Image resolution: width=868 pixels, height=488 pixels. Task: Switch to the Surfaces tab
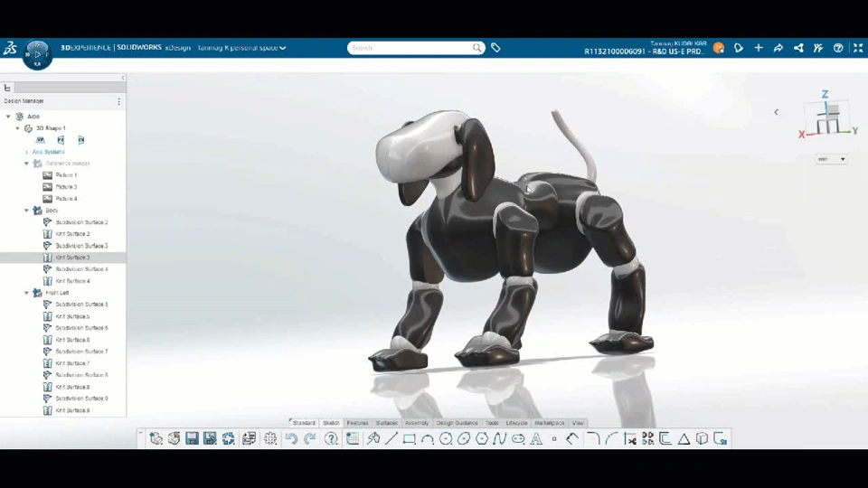[x=386, y=423]
